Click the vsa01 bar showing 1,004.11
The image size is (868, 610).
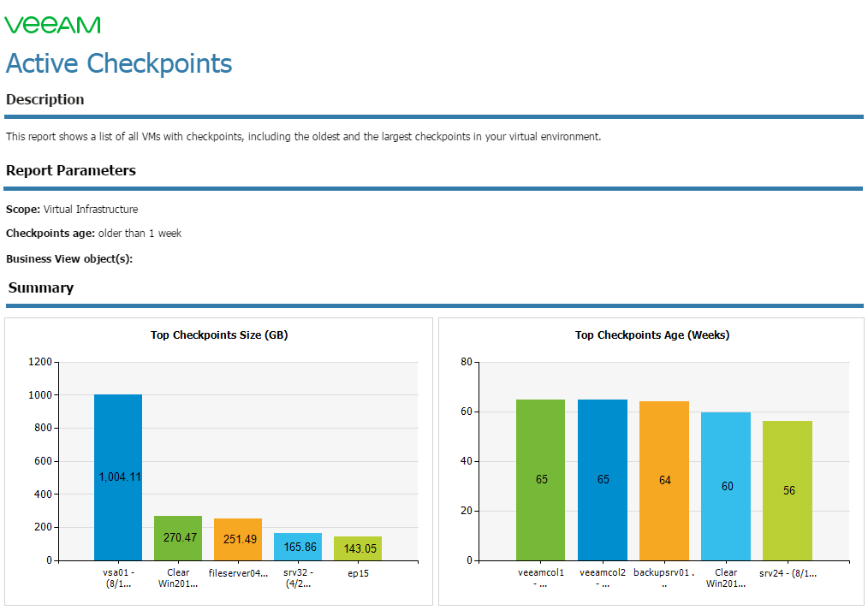click(118, 477)
